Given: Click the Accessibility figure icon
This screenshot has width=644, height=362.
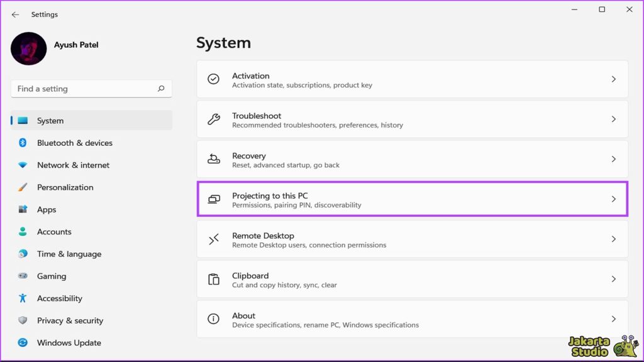Looking at the screenshot, I should (x=23, y=299).
